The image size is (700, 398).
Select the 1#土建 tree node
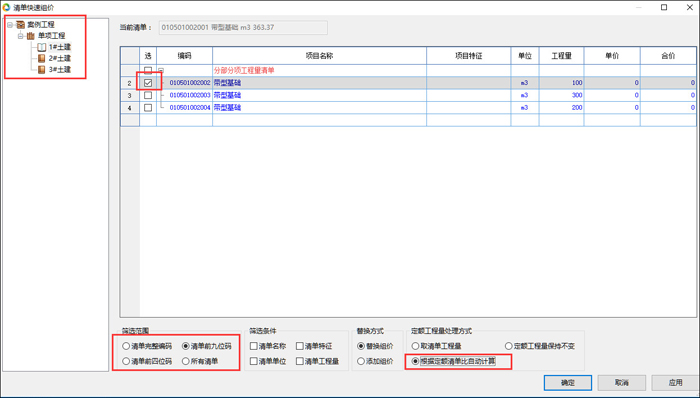point(60,47)
